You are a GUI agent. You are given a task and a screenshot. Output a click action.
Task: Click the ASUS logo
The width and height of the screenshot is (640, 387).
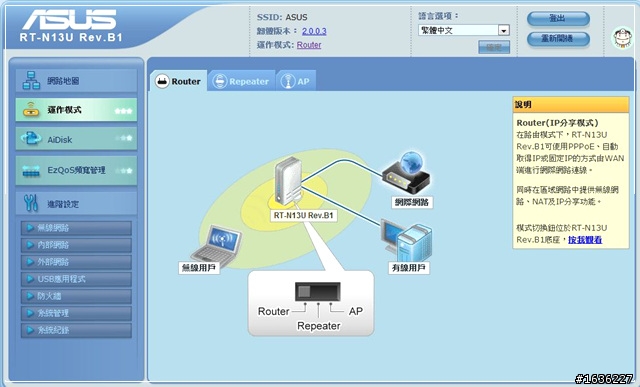[69, 20]
